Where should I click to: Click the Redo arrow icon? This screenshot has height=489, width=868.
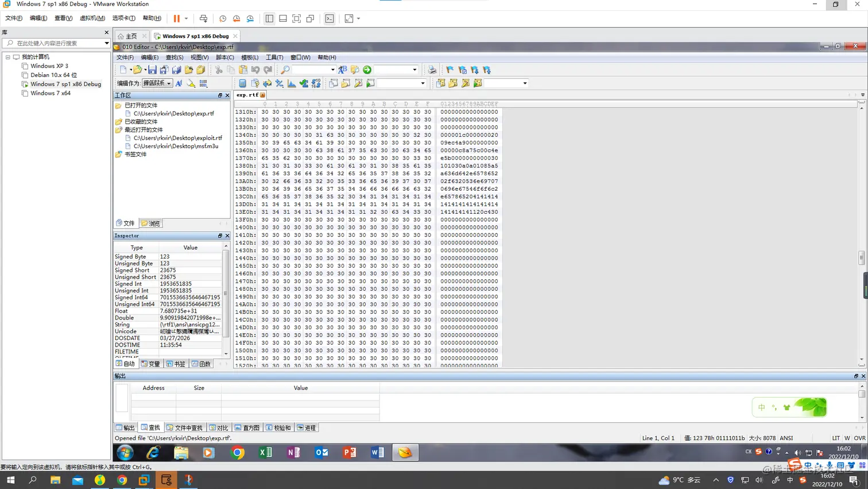pyautogui.click(x=268, y=70)
